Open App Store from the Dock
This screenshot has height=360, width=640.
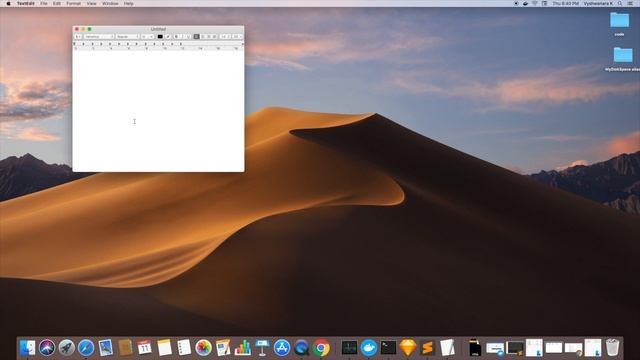(282, 348)
